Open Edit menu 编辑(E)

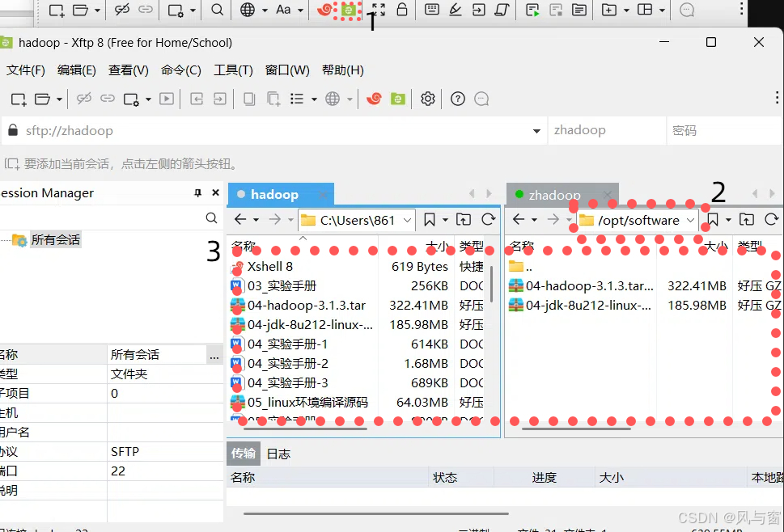77,70
